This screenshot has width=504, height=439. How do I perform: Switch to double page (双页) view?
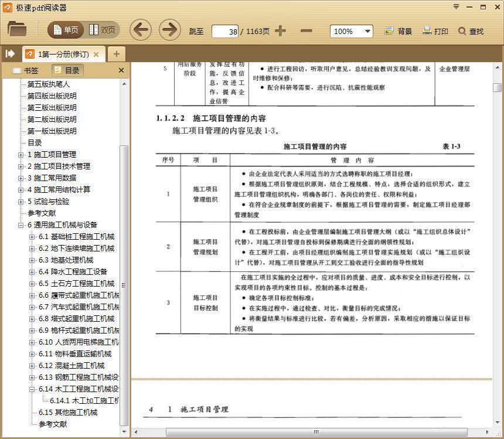[102, 30]
